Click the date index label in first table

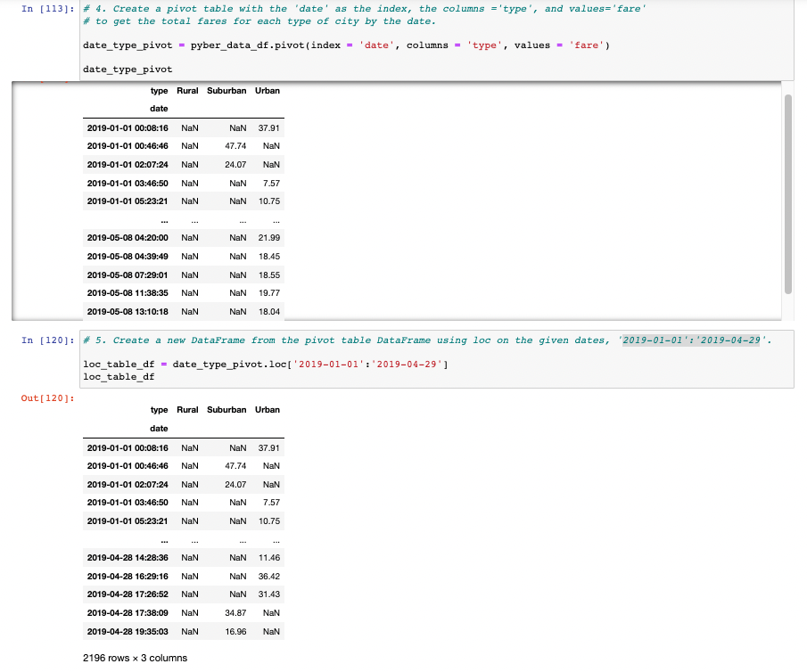(159, 108)
